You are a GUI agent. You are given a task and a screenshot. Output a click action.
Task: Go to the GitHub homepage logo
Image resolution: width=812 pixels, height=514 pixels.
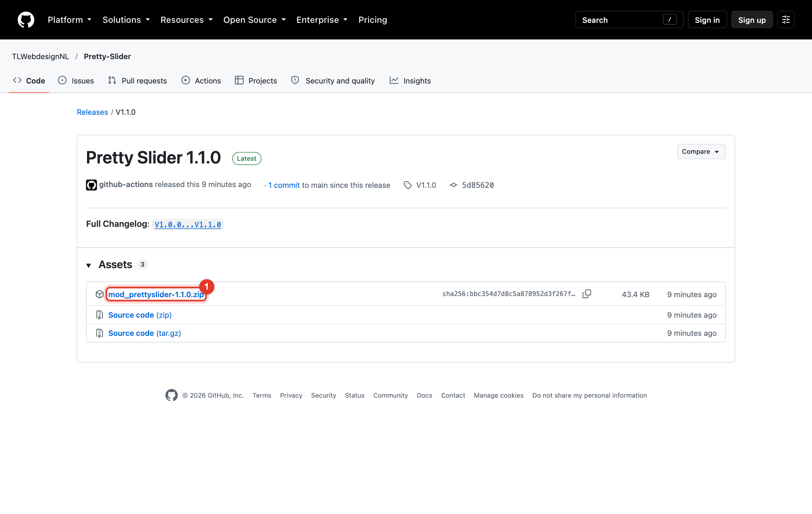(26, 20)
